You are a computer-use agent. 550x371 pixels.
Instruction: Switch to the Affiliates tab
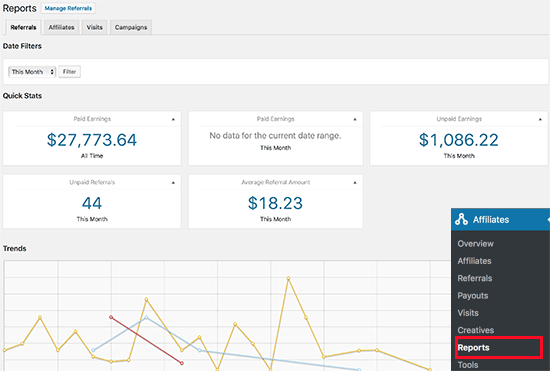click(x=61, y=27)
